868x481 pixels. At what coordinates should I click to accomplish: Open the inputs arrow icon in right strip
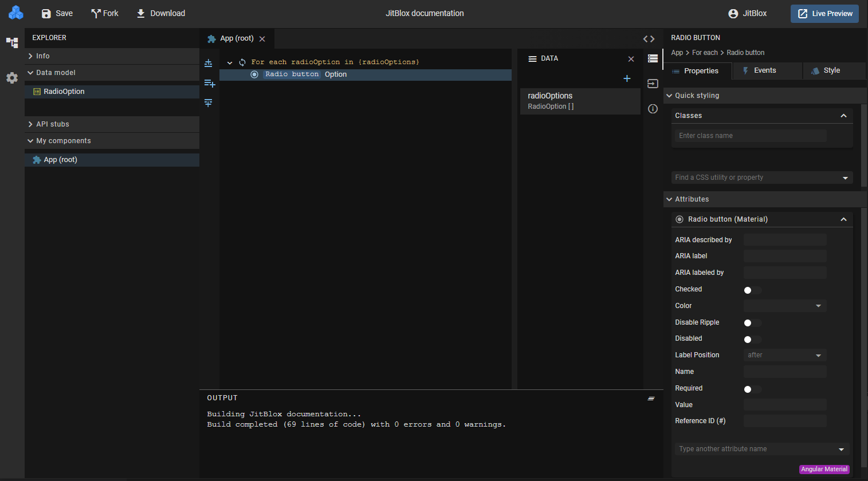[653, 84]
